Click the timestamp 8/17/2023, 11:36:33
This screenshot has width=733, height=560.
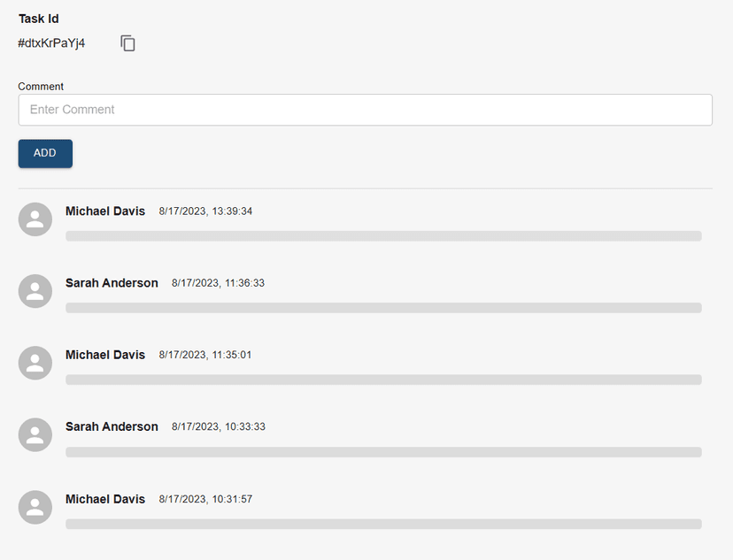(x=218, y=283)
